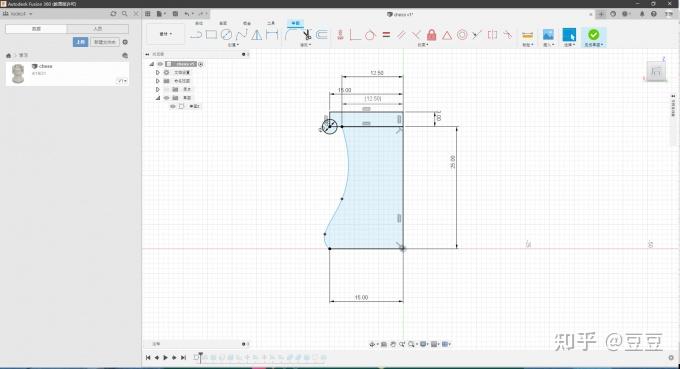The height and width of the screenshot is (369, 680).
Task: Select the Offset sketch tool
Action: (x=322, y=35)
